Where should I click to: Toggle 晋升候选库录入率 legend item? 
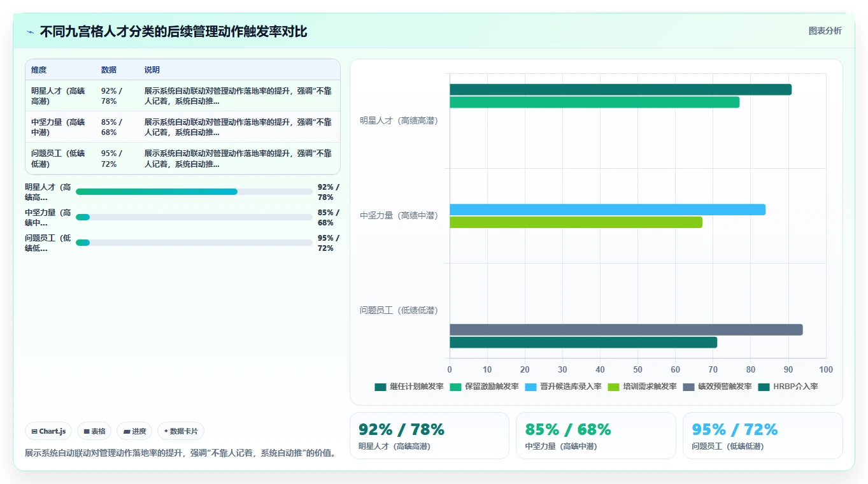(x=564, y=387)
